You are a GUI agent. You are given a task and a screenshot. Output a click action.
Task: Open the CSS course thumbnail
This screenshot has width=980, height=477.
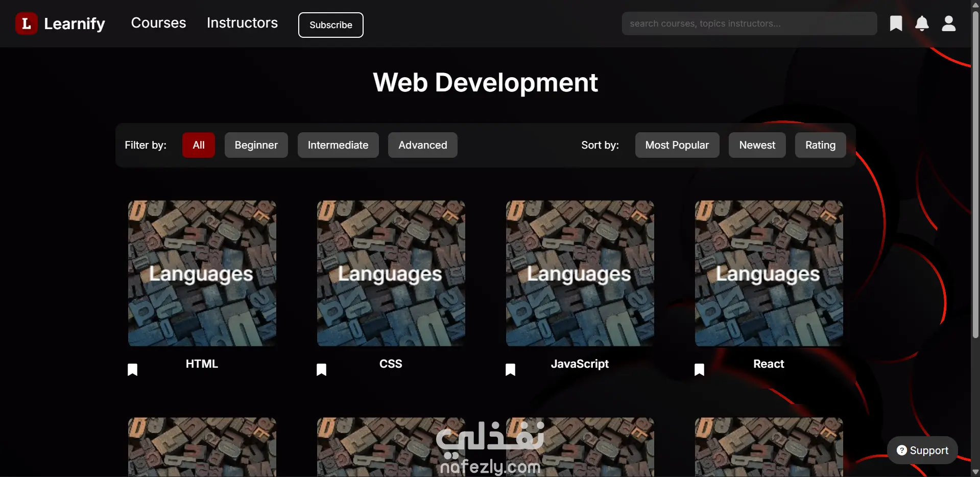click(x=391, y=273)
